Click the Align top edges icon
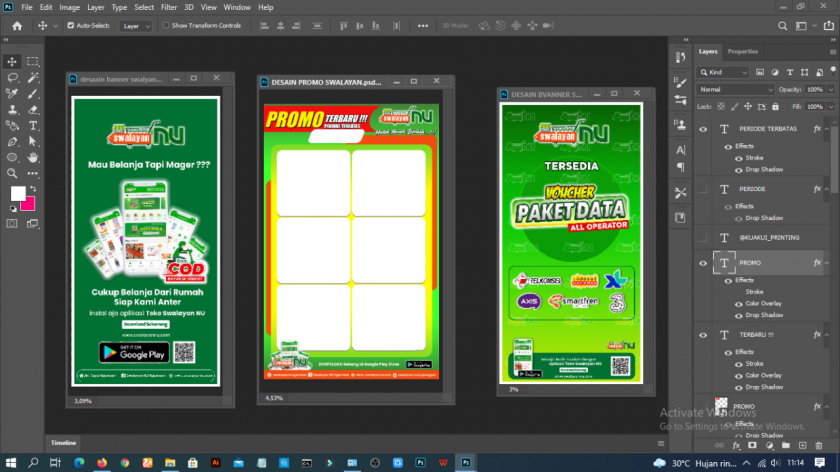This screenshot has width=840, height=472. tap(343, 26)
